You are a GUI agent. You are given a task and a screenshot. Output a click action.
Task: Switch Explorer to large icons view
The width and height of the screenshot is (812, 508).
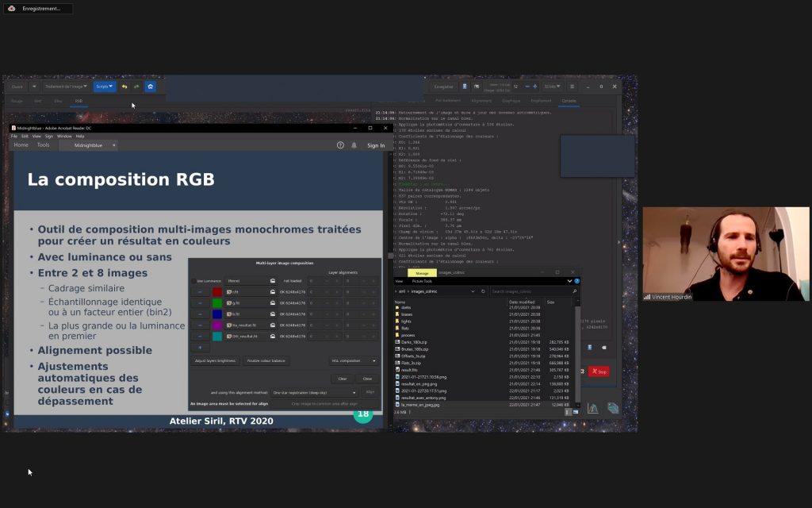click(576, 412)
